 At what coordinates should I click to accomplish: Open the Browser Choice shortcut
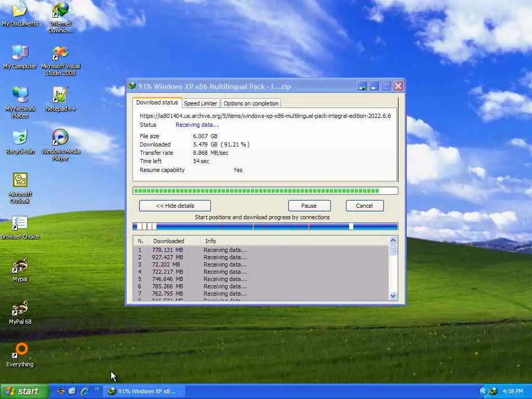point(20,228)
